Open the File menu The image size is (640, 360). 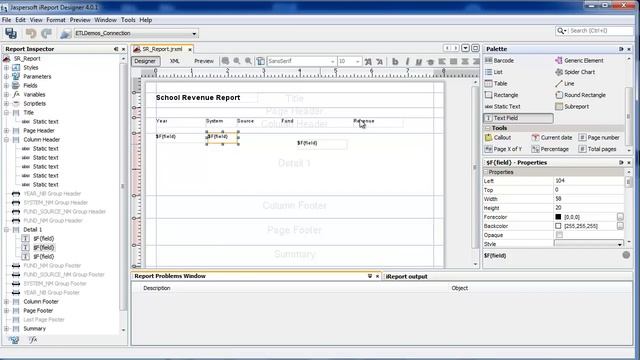point(6,20)
